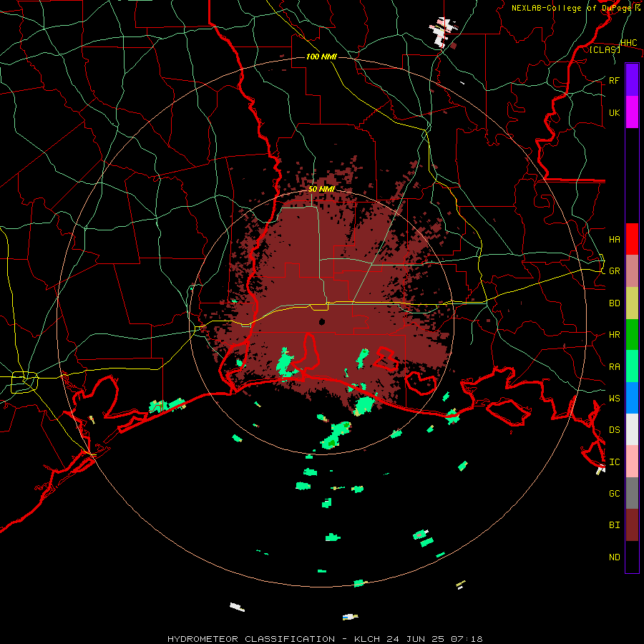644x644 pixels.
Task: Click the 'RF' legend label
Action: point(614,80)
